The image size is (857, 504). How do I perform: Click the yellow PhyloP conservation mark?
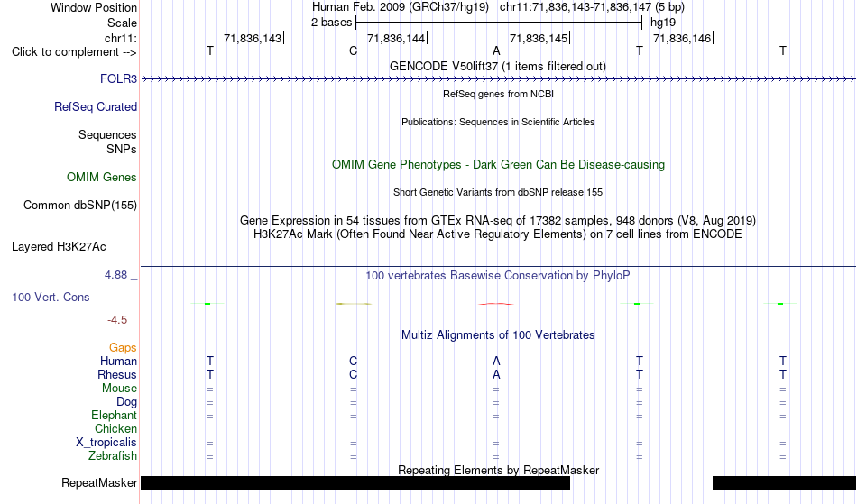354,304
